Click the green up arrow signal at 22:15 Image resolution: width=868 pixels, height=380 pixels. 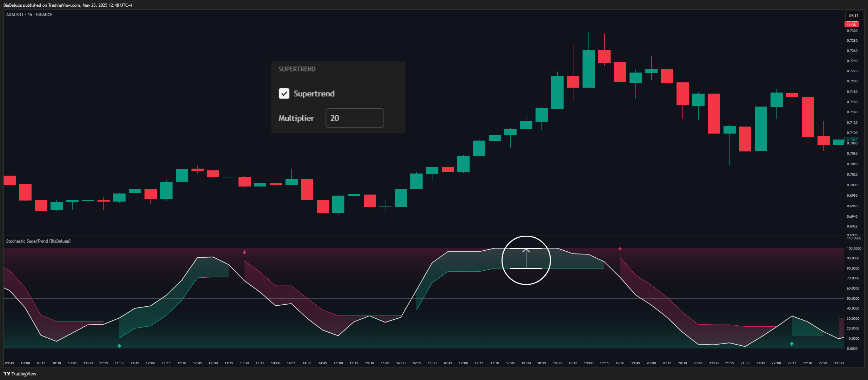(x=792, y=344)
